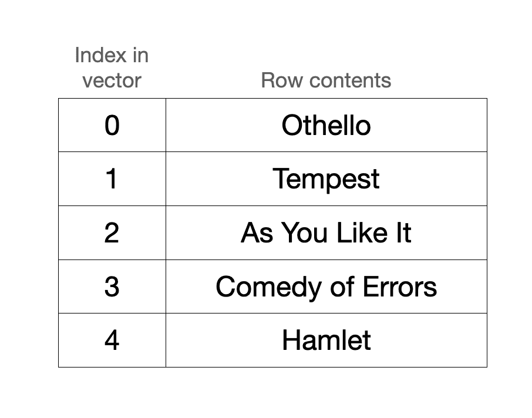Choose the index cell containing 3
Screen dimensions: 532x418
(x=112, y=287)
